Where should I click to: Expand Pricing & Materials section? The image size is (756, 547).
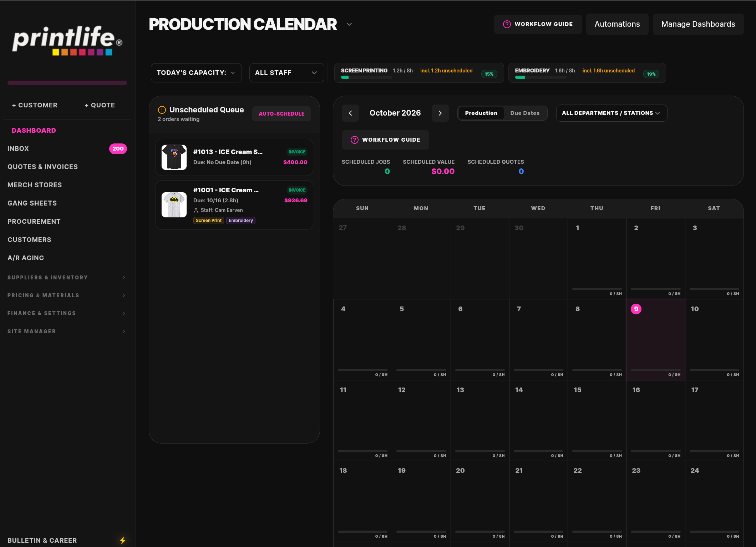coord(67,295)
